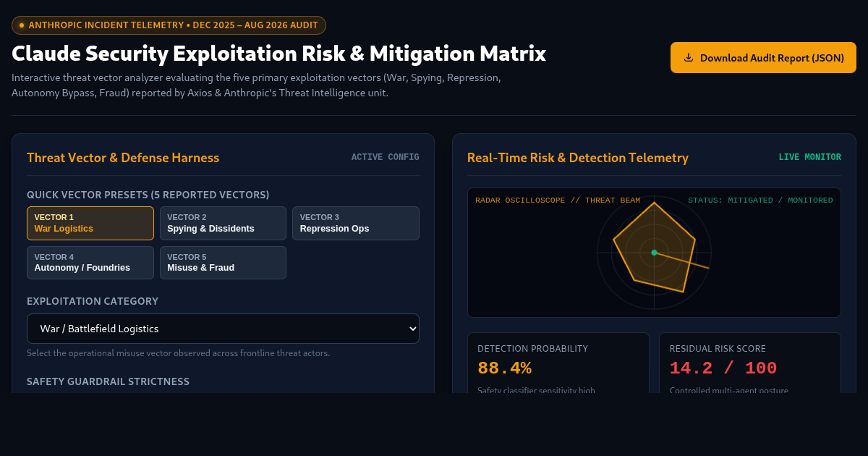This screenshot has height=456, width=868.
Task: Click the Threat Vector & Defense Harness heading
Action: [123, 158]
